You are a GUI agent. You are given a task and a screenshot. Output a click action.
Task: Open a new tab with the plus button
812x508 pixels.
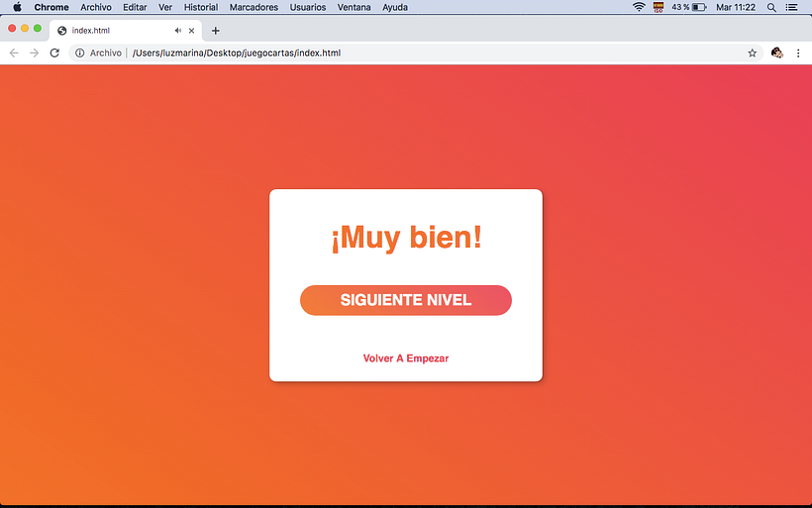click(x=216, y=31)
